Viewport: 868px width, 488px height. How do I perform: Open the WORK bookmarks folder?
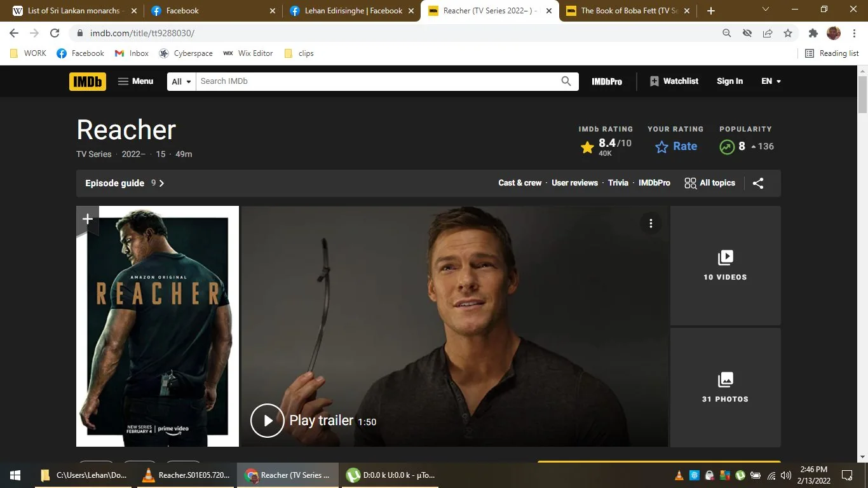pyautogui.click(x=28, y=53)
